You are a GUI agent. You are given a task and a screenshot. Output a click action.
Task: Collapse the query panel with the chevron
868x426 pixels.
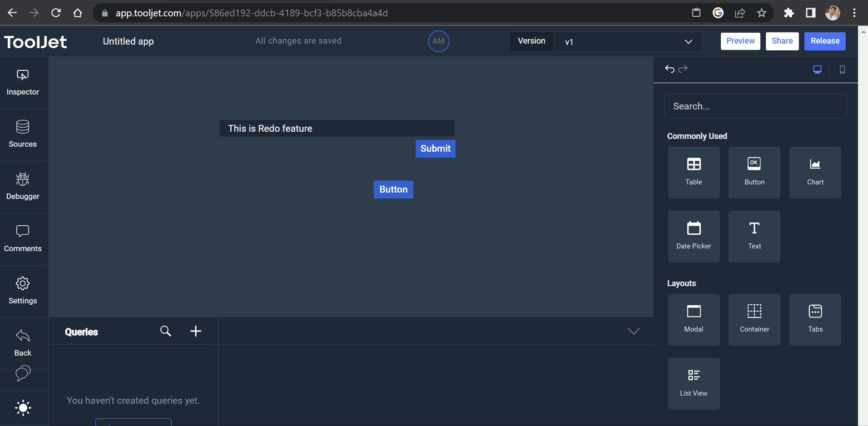tap(634, 331)
